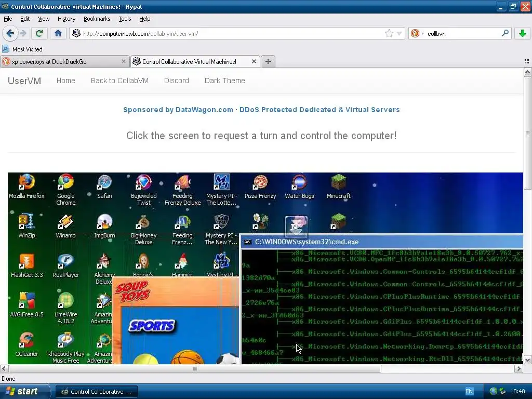Open the Google Chrome desktop icon

coord(66,190)
